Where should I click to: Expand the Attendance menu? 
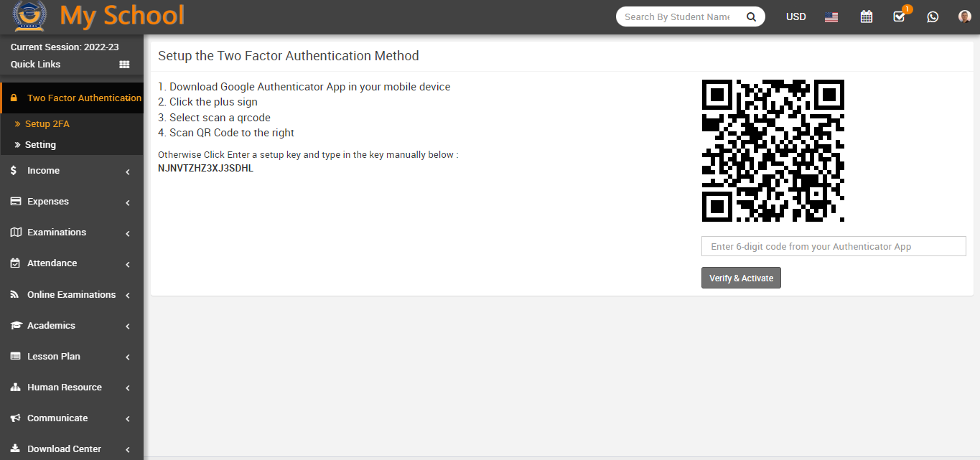pos(72,263)
